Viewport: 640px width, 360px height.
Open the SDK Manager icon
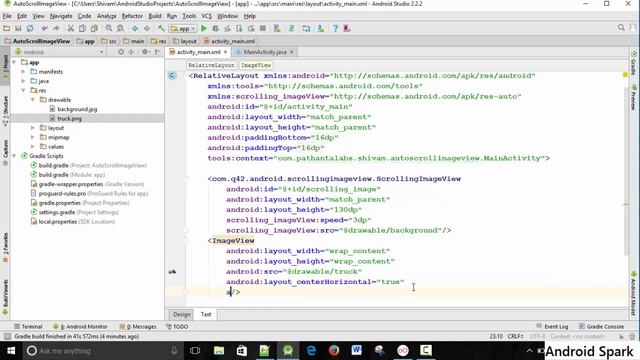pyautogui.click(x=321, y=29)
